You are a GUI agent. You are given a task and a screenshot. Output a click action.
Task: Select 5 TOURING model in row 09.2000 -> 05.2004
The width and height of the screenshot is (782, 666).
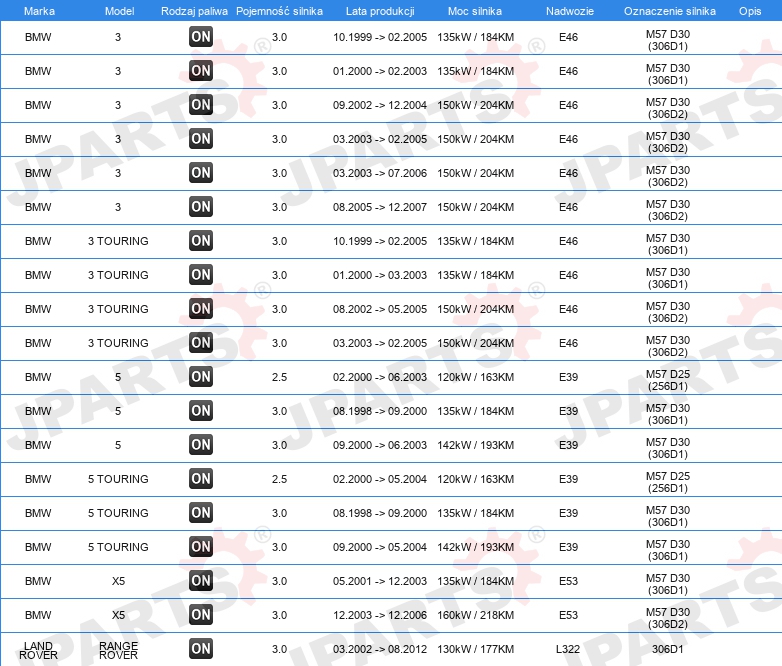[x=118, y=547]
